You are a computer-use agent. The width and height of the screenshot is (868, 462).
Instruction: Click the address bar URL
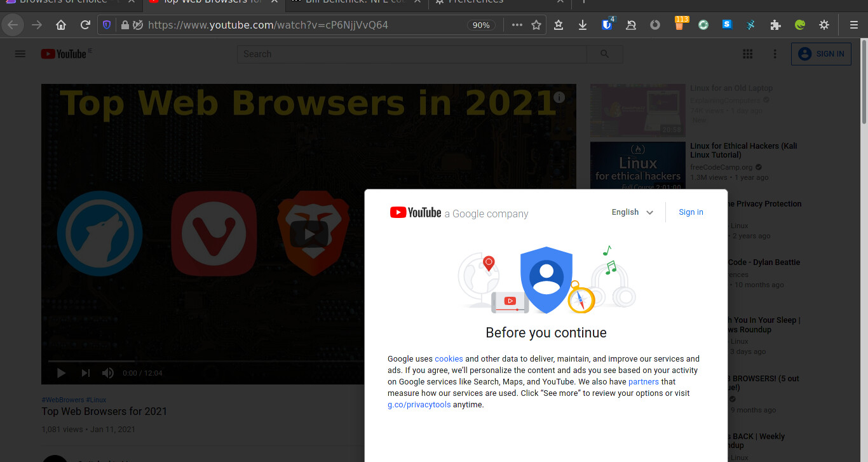268,25
